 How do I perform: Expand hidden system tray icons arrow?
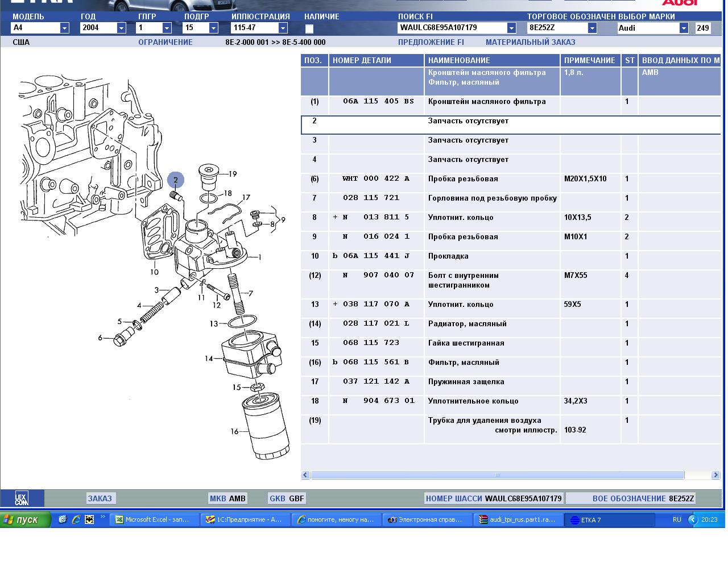coord(692,519)
